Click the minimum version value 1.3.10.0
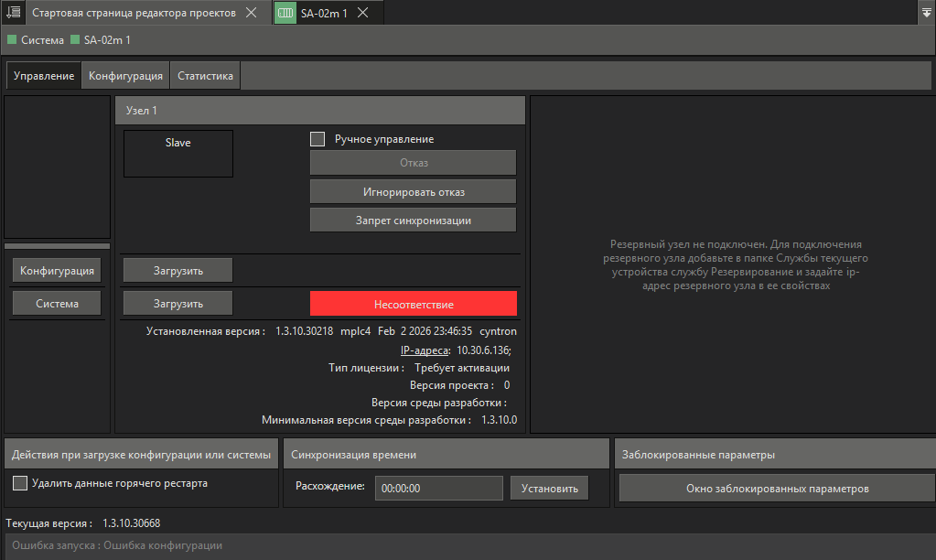This screenshot has width=936, height=560. click(499, 420)
